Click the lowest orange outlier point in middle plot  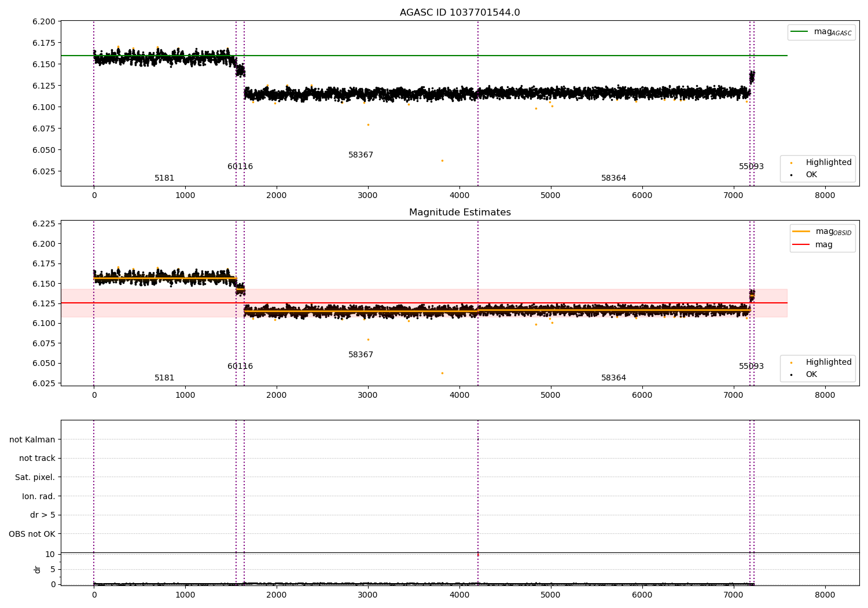(x=442, y=373)
